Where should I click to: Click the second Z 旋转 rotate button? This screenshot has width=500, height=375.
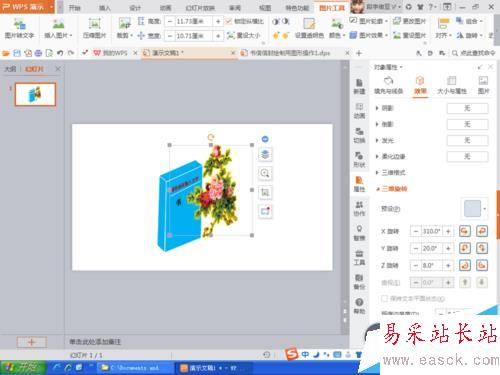[x=482, y=265]
